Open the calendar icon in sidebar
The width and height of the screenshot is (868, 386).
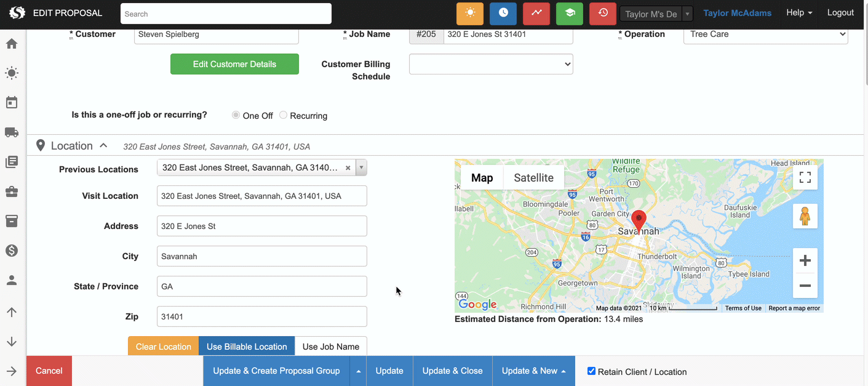point(12,103)
